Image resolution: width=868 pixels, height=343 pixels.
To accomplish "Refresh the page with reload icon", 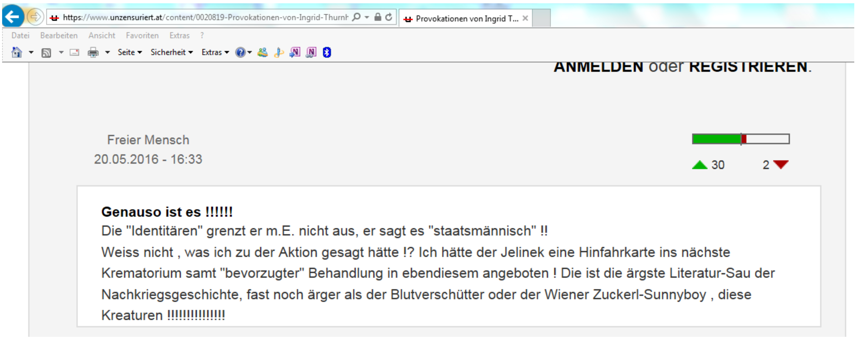I will tap(389, 17).
